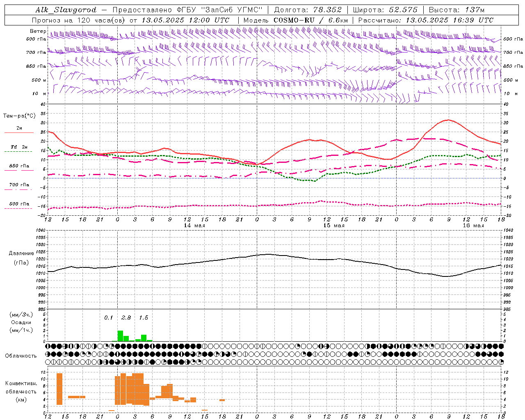525x420 pixels.
Task: Select the 'Широта: 52.575' latitude value
Action: 385,10
